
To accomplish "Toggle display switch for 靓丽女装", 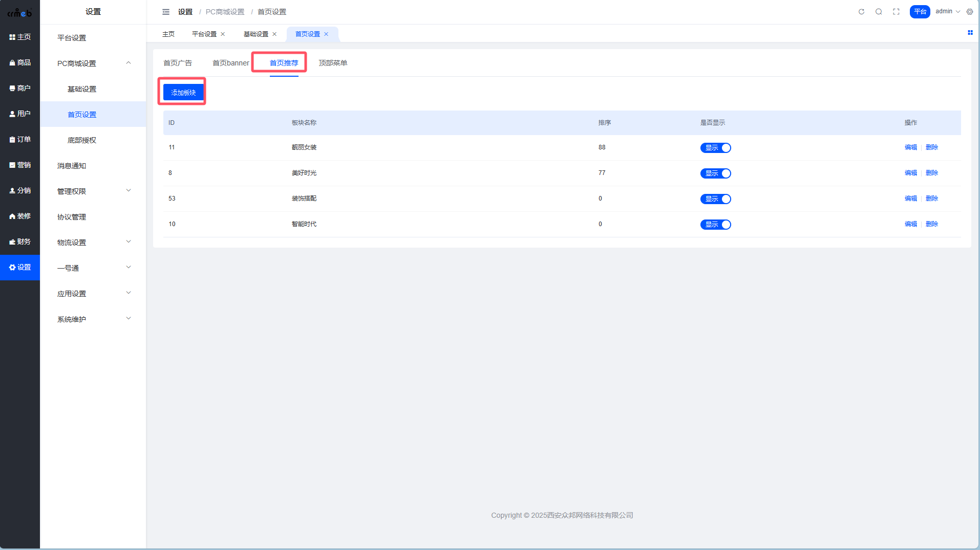I will [715, 148].
